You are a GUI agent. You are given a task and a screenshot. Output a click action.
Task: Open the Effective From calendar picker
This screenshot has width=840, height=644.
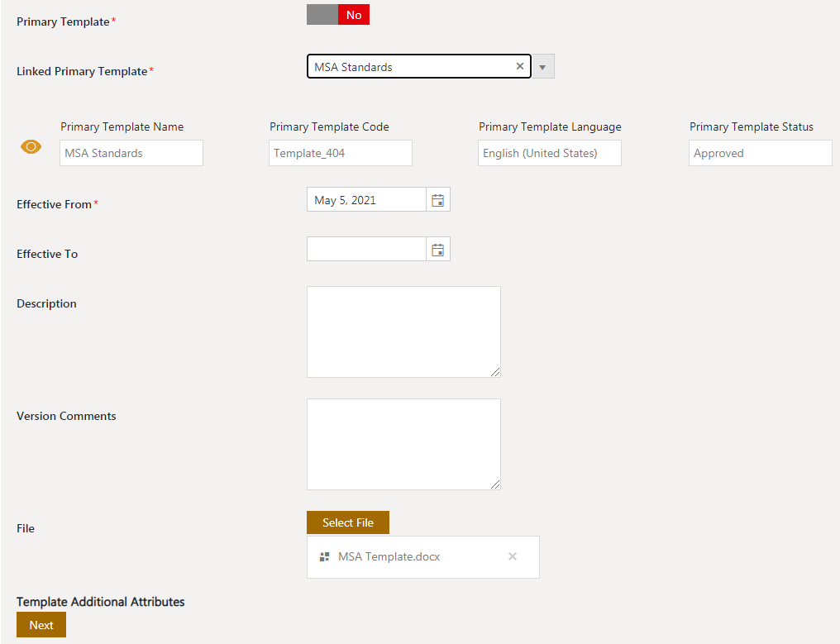438,200
